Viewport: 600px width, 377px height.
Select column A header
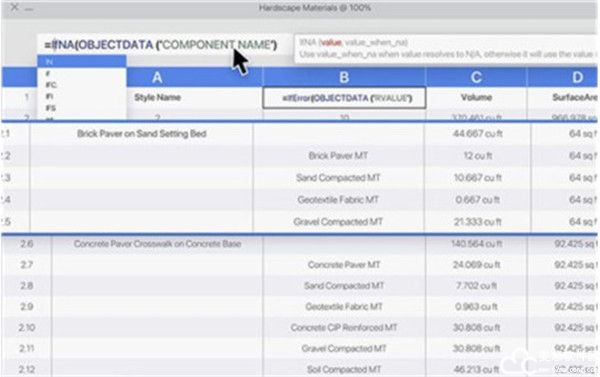(157, 77)
